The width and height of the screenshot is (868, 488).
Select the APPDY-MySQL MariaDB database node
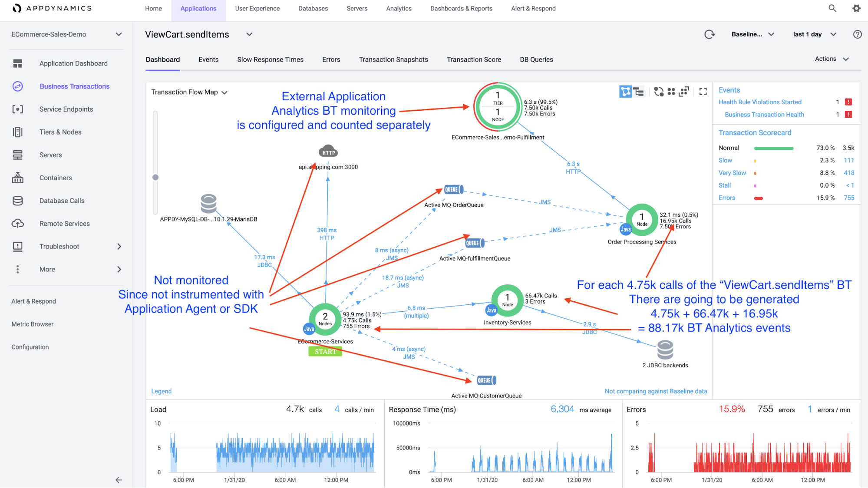[208, 204]
